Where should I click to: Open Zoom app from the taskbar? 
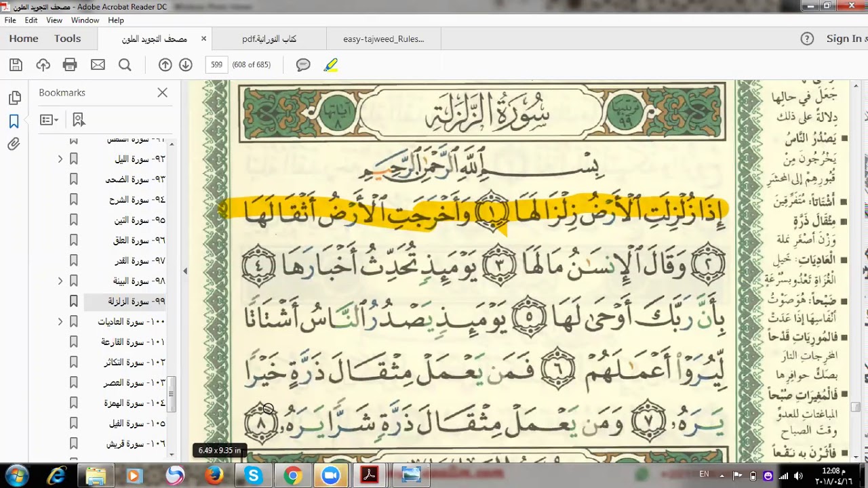click(x=330, y=475)
